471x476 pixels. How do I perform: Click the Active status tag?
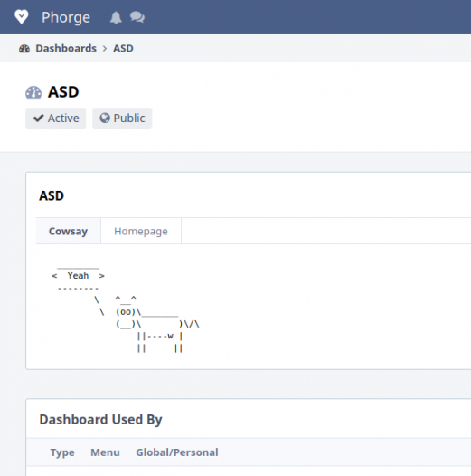coord(56,118)
